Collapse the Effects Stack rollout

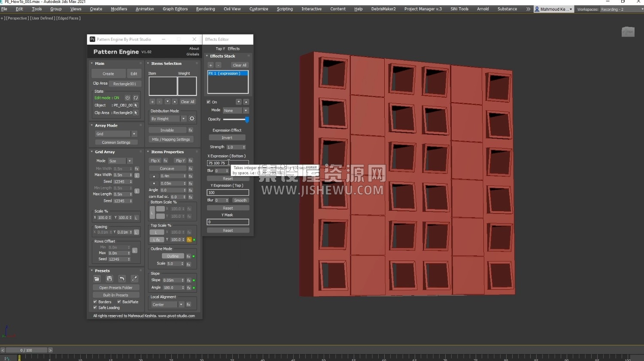click(207, 56)
